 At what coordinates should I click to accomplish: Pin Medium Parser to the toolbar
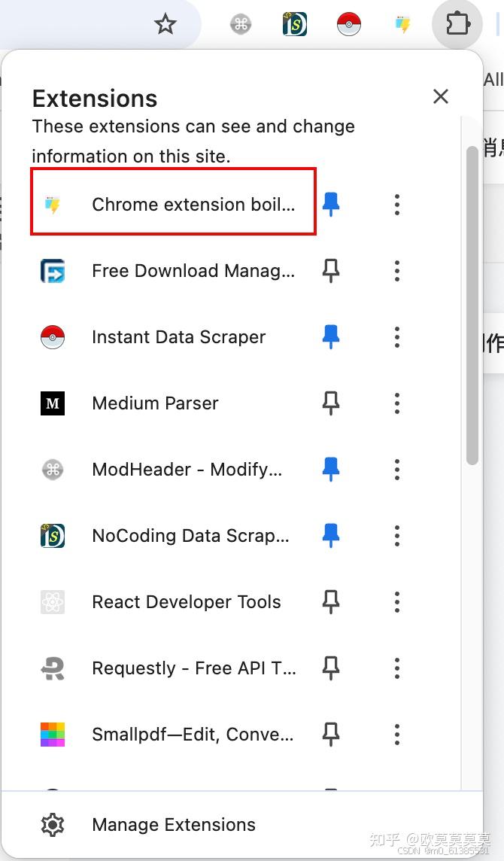tap(331, 403)
